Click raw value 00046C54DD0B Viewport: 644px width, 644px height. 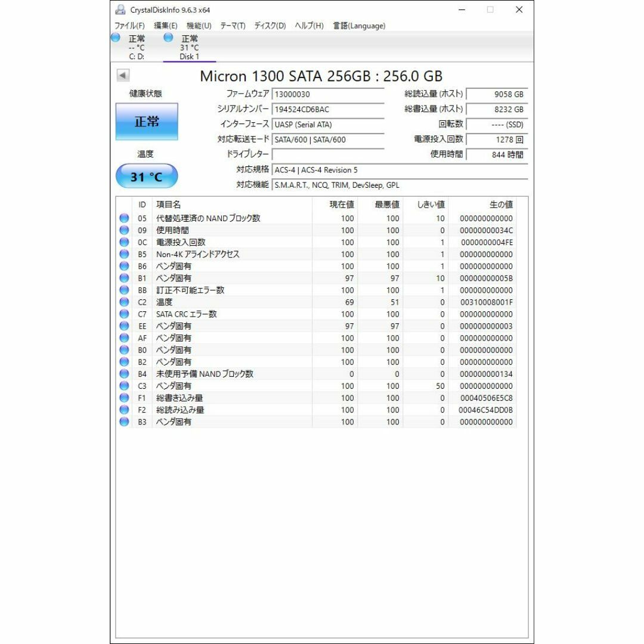coord(485,410)
